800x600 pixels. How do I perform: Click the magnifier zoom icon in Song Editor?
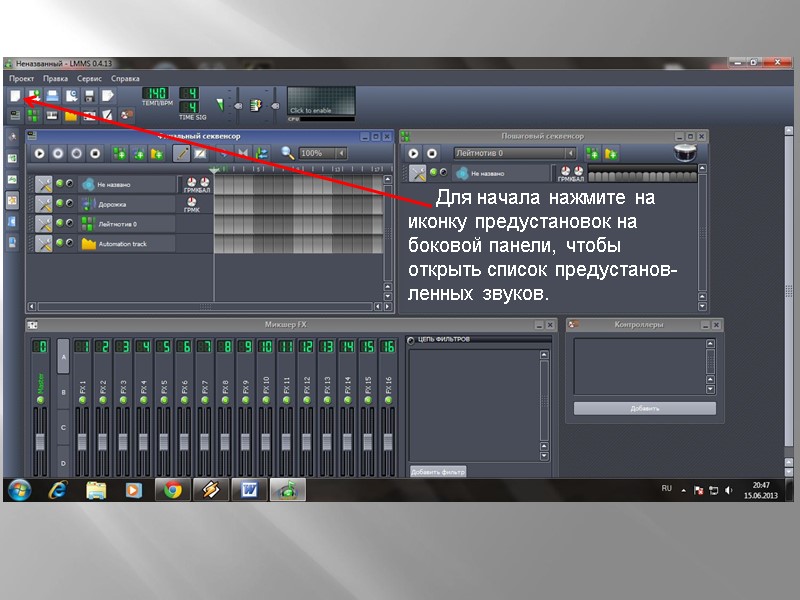click(288, 153)
